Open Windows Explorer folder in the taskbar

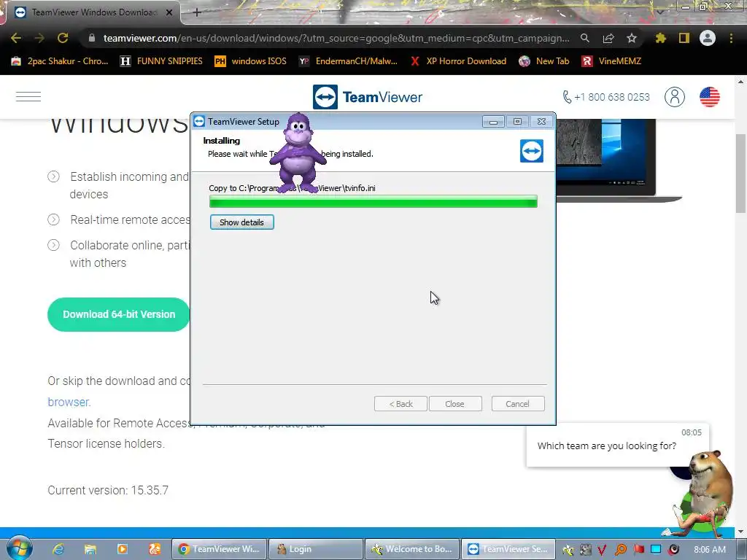pyautogui.click(x=90, y=549)
